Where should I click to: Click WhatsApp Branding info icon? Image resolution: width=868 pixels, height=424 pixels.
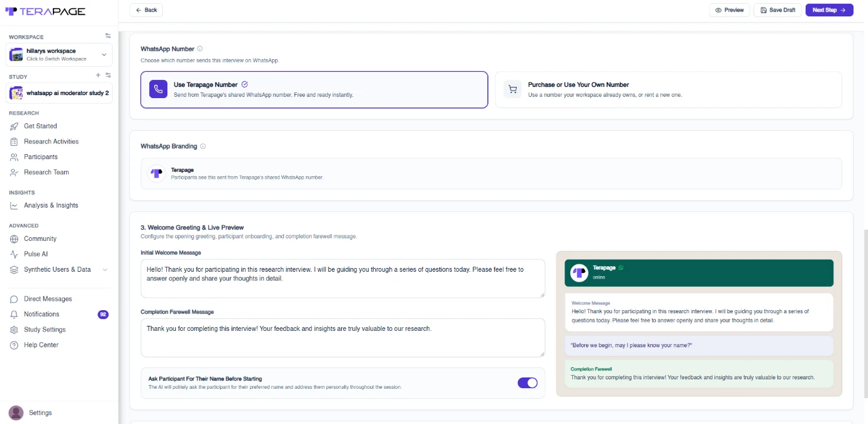(203, 147)
